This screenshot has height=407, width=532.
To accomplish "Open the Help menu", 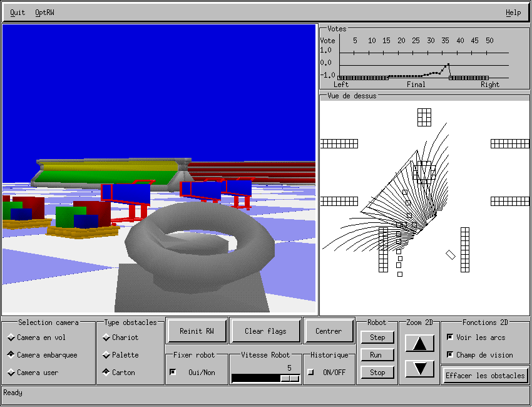I will point(513,13).
